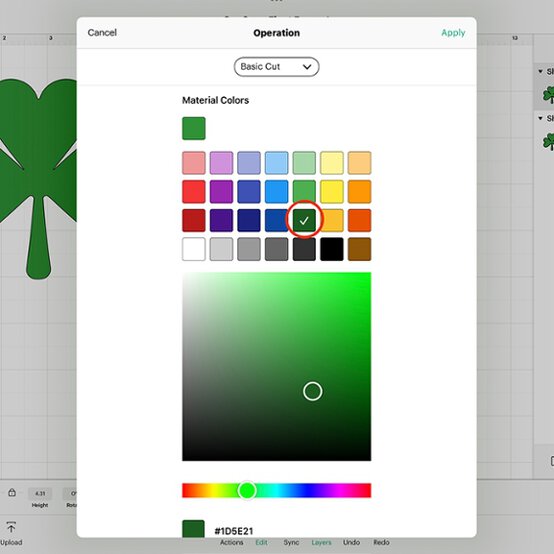Click the checked dark green swatch
The width and height of the screenshot is (554, 554).
pyautogui.click(x=304, y=220)
